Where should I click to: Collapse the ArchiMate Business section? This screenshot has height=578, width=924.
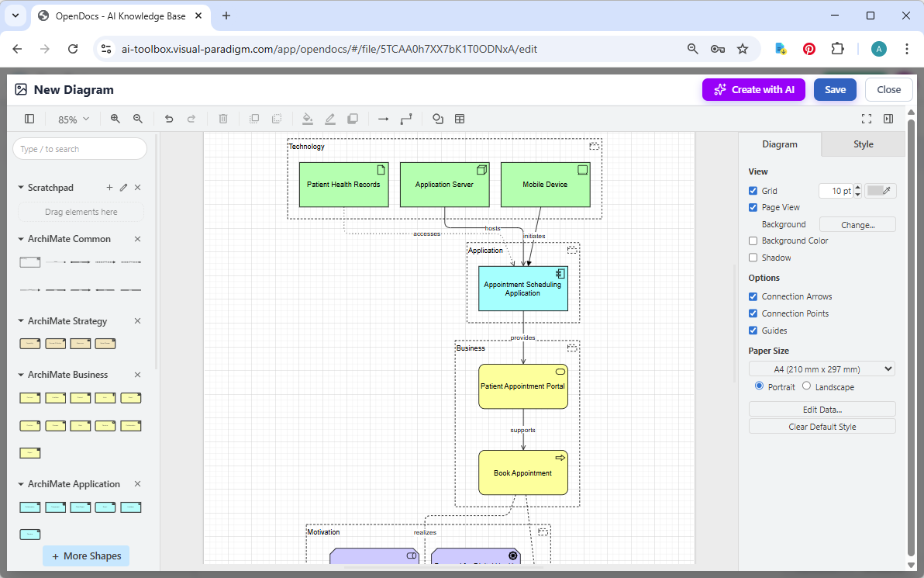pyautogui.click(x=19, y=374)
